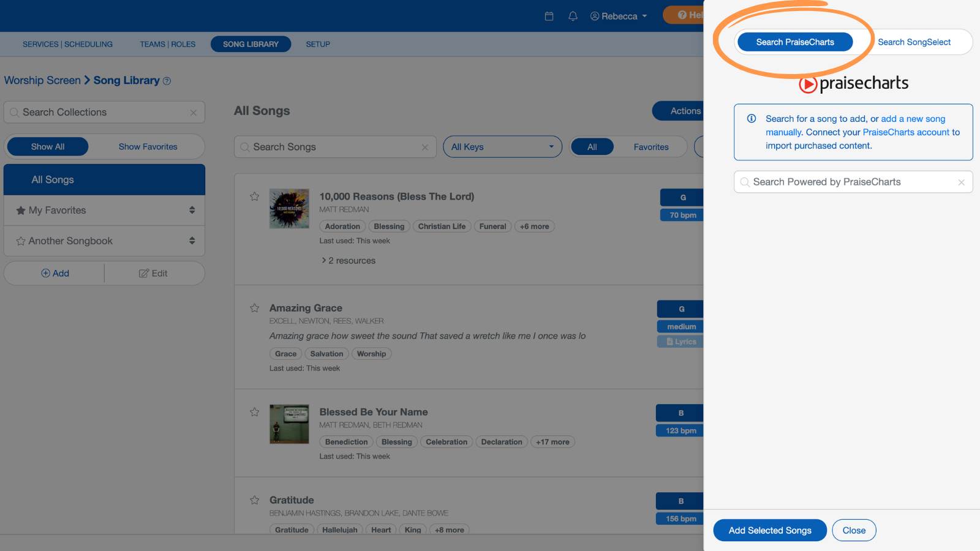Open Actions menu button
The image size is (980, 551).
click(679, 111)
